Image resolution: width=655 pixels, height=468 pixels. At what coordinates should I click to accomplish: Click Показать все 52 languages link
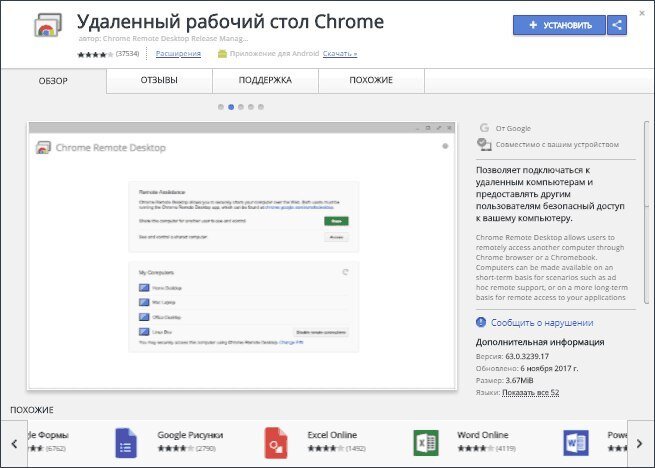point(531,392)
